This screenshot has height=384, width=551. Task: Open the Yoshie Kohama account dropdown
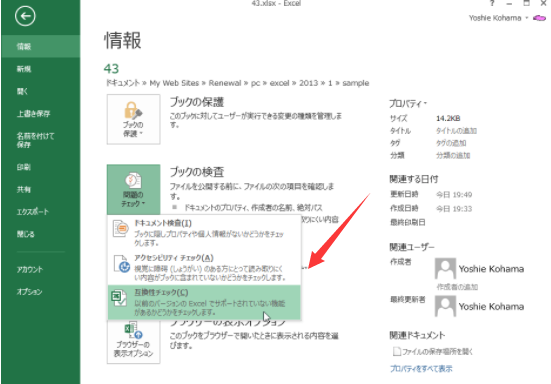[x=498, y=18]
